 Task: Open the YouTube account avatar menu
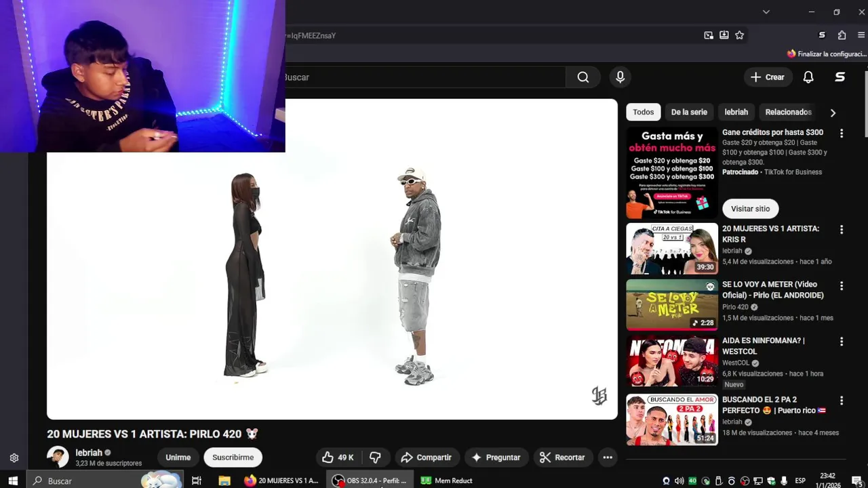(x=840, y=77)
